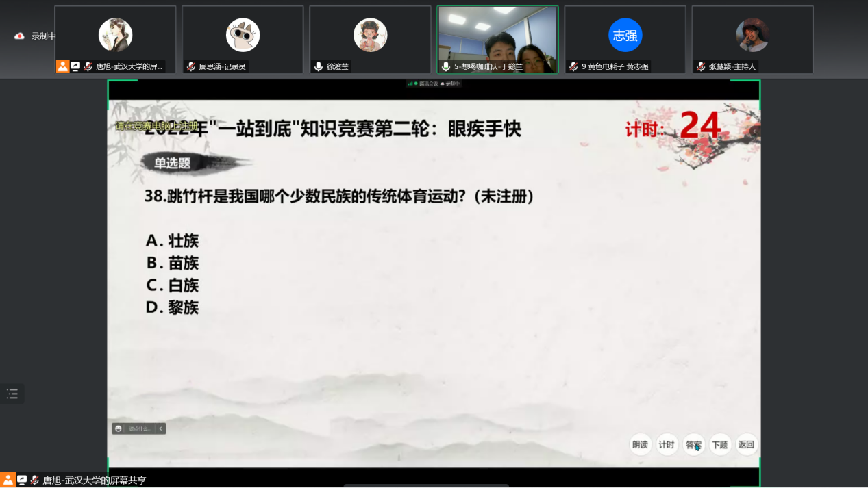Click the chat input field
868x488 pixels.
point(139,428)
